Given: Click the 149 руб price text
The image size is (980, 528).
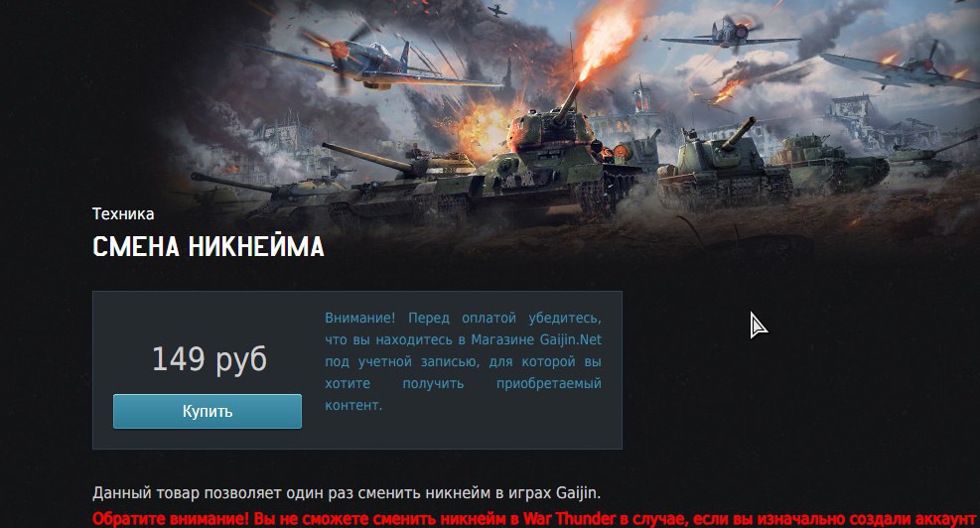Looking at the screenshot, I should pyautogui.click(x=210, y=359).
